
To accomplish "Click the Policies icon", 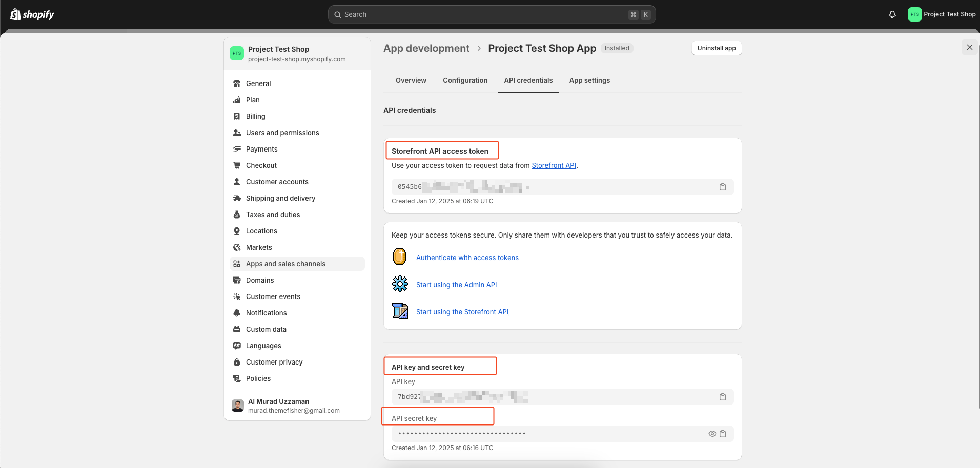I will (237, 378).
